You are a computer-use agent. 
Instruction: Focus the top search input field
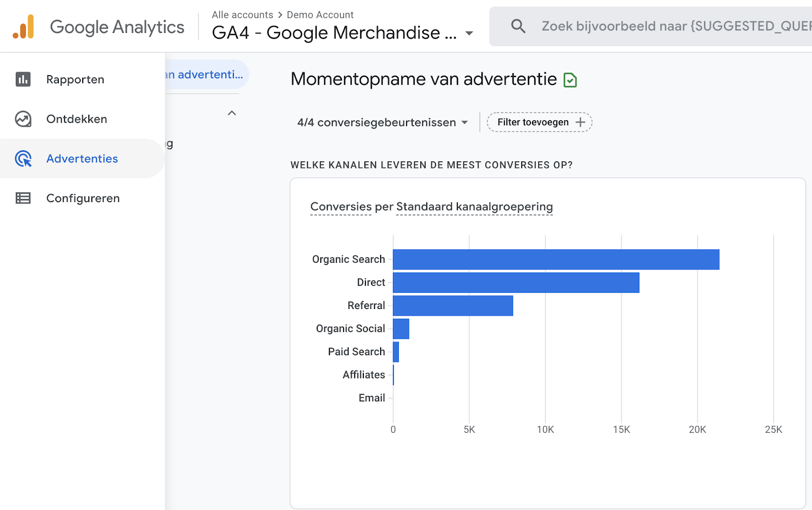pyautogui.click(x=675, y=26)
